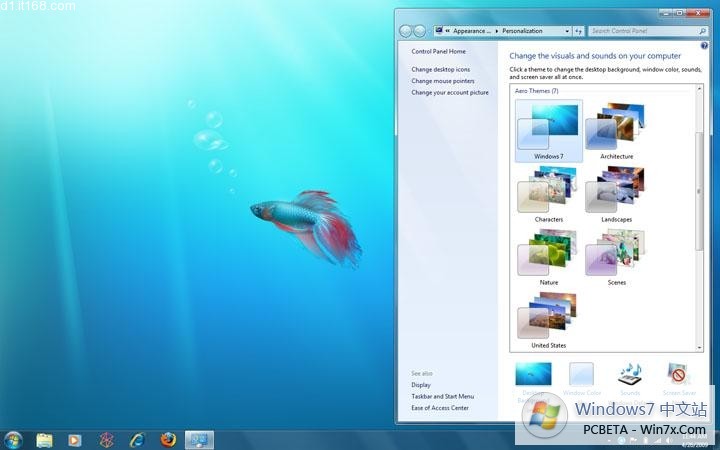Expand the double-chevron breadcrumb overflow
This screenshot has height=450, width=720.
point(447,31)
